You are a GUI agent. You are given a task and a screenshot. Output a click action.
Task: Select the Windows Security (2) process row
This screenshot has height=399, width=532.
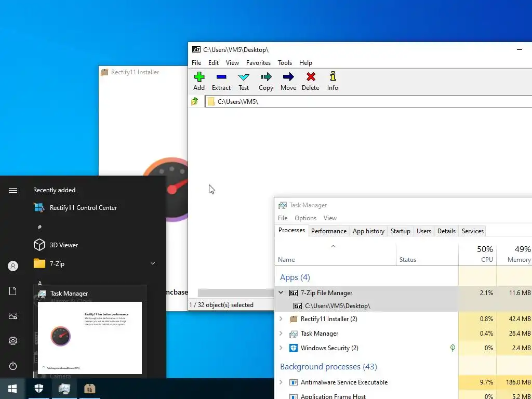pos(403,348)
